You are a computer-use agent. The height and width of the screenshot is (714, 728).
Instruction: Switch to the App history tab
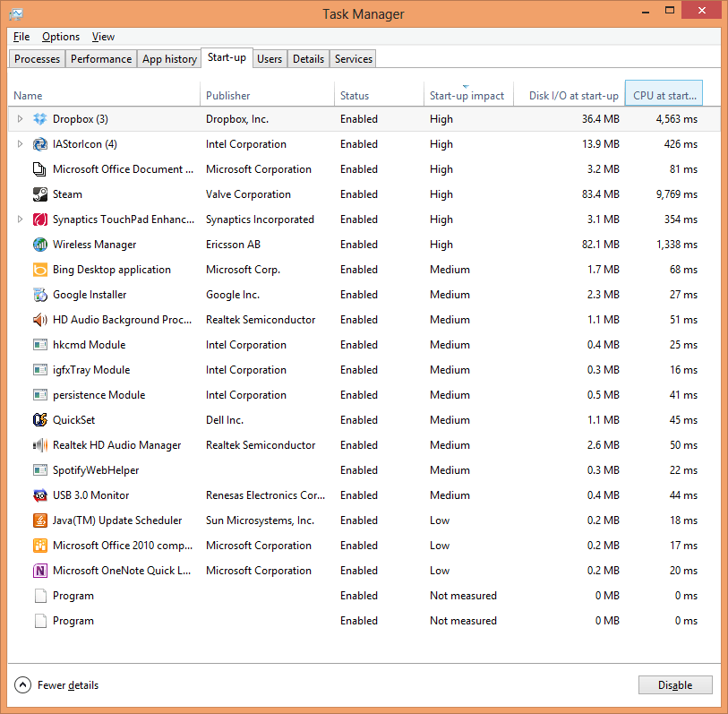click(x=169, y=59)
